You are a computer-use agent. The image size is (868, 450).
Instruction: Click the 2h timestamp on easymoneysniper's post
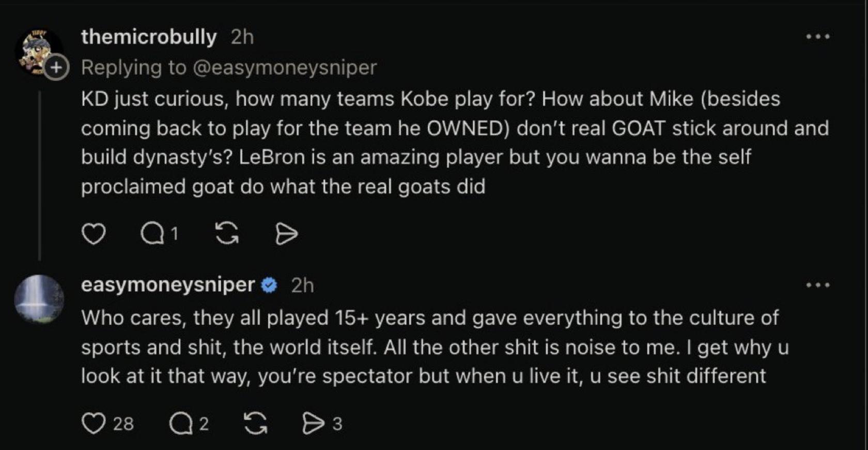pos(302,285)
